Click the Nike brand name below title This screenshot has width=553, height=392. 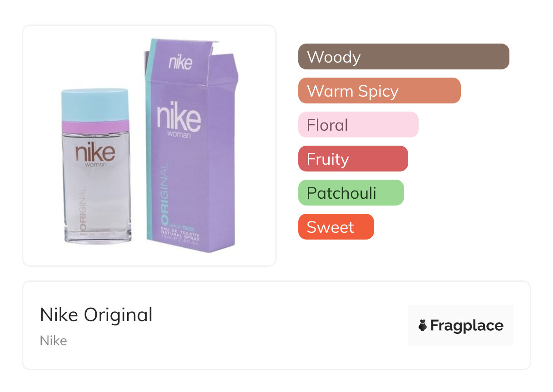pyautogui.click(x=54, y=341)
